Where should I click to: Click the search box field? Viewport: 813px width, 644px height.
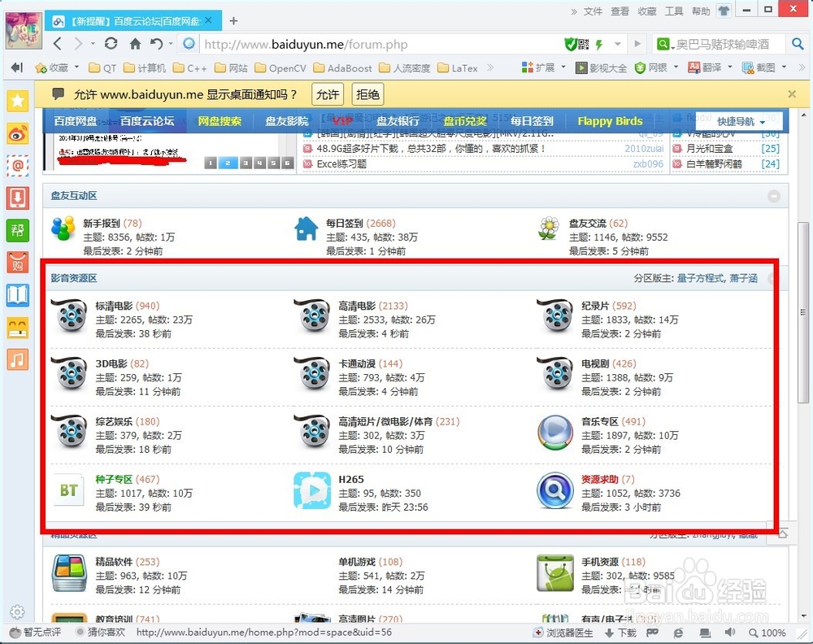724,45
